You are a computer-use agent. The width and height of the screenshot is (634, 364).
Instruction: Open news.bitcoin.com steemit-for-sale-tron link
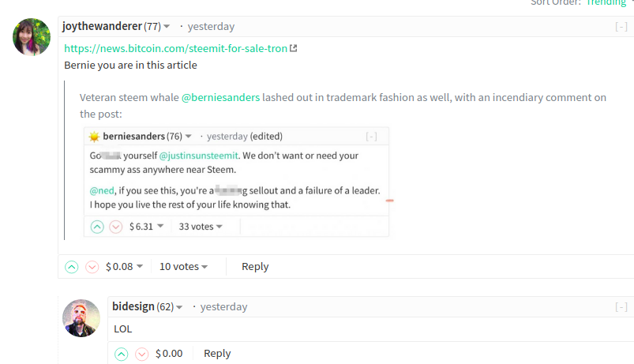tap(175, 48)
